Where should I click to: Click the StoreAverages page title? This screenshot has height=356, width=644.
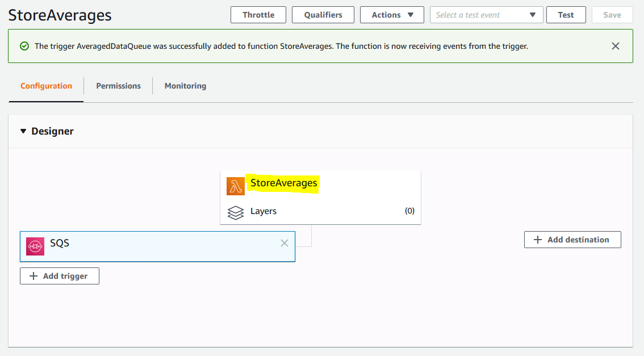click(x=60, y=15)
